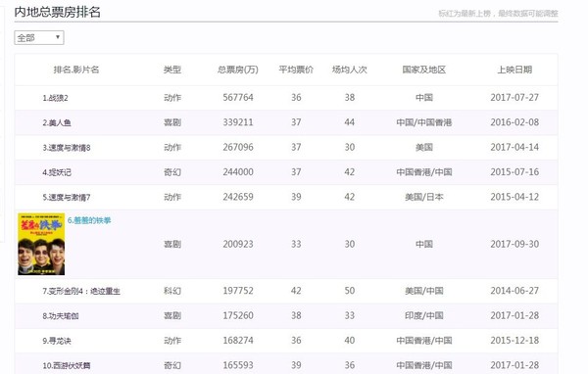Screen dimensions: 588x374
Task: Click release date 2017-09-30
Action: click(514, 244)
